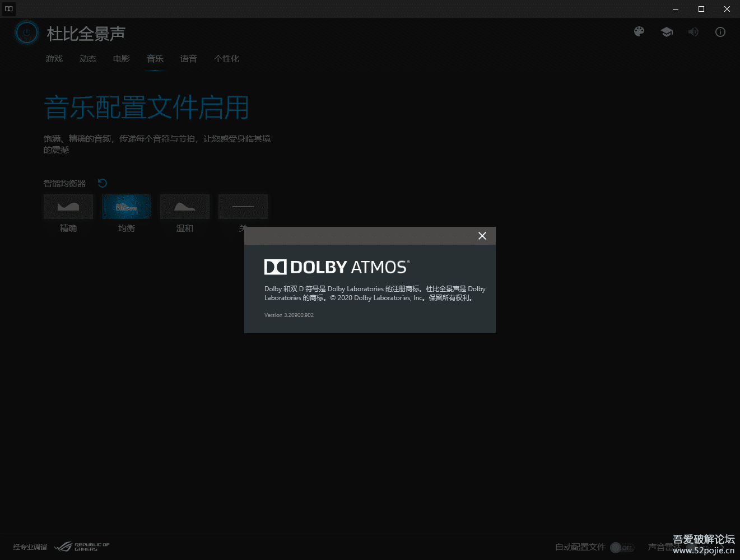Select the 温和 equalizer preset
Viewport: 740px width, 560px height.
click(185, 207)
